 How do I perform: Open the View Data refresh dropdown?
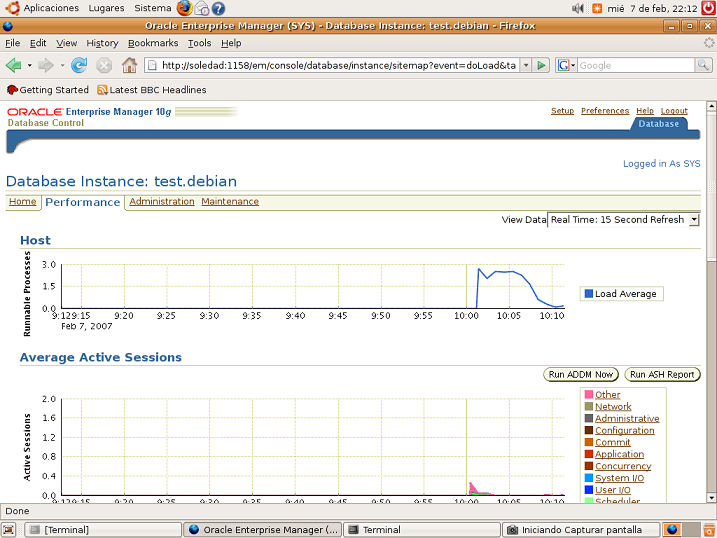coord(694,220)
